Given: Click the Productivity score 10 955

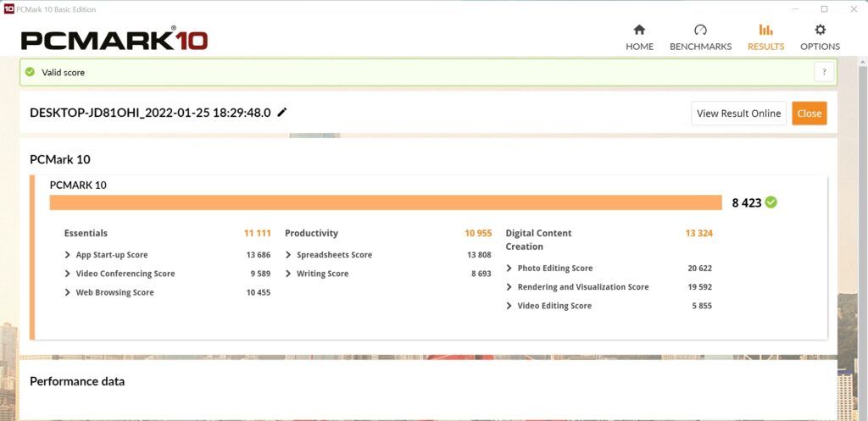Looking at the screenshot, I should [x=478, y=233].
